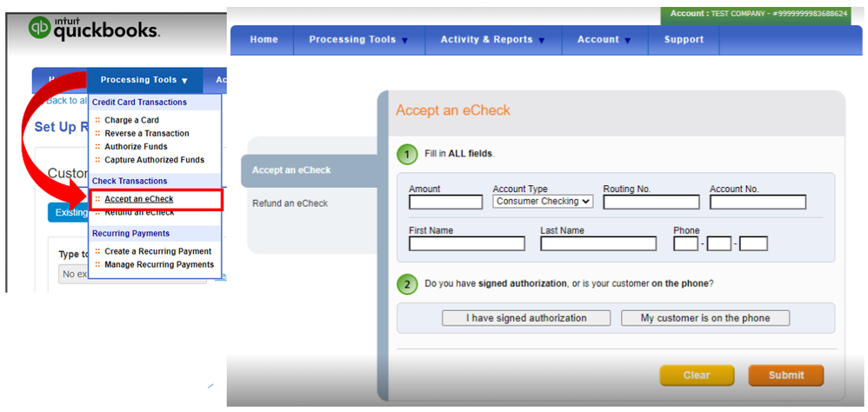Open the Support tab
868x412 pixels.
[684, 40]
